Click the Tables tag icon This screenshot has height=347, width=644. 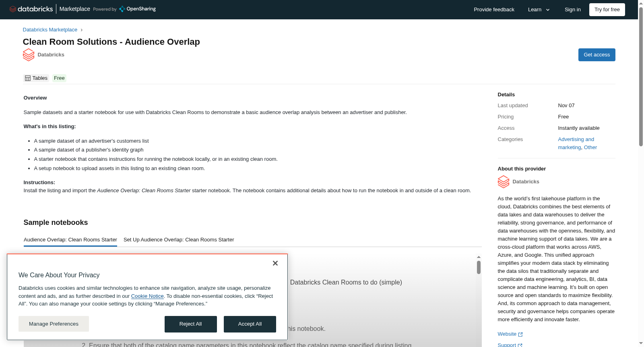28,78
